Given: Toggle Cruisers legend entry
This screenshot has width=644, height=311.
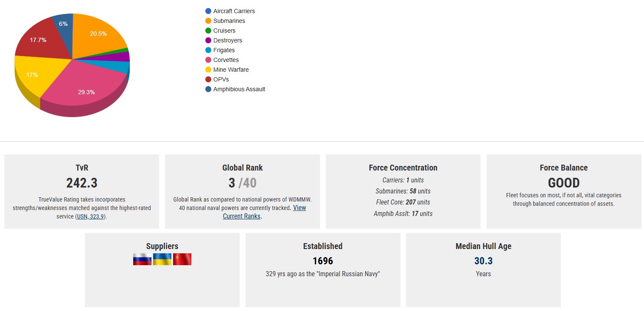Looking at the screenshot, I should (x=224, y=31).
